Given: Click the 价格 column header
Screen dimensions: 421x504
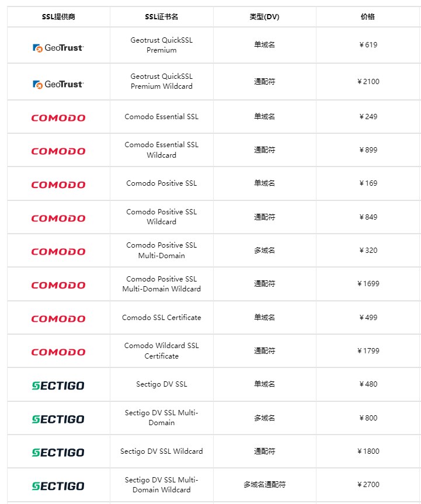Looking at the screenshot, I should [368, 17].
